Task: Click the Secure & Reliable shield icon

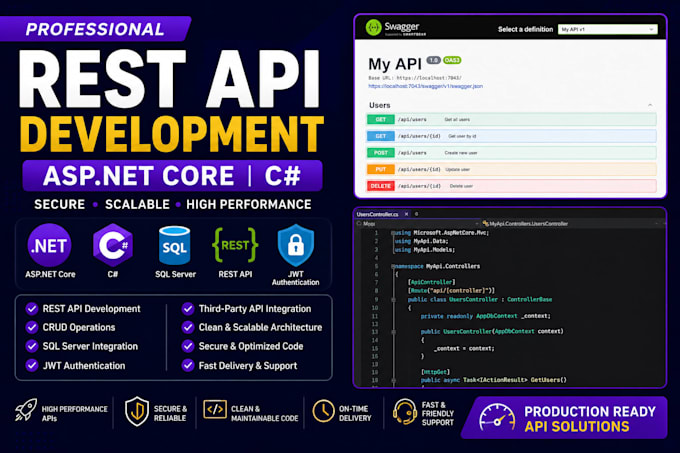Action: coord(137,411)
